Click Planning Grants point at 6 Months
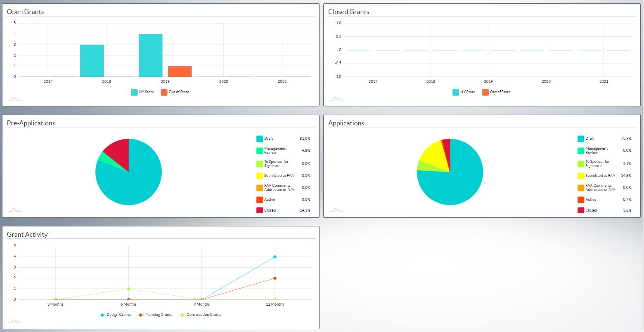This screenshot has height=332, width=644. coord(129,300)
